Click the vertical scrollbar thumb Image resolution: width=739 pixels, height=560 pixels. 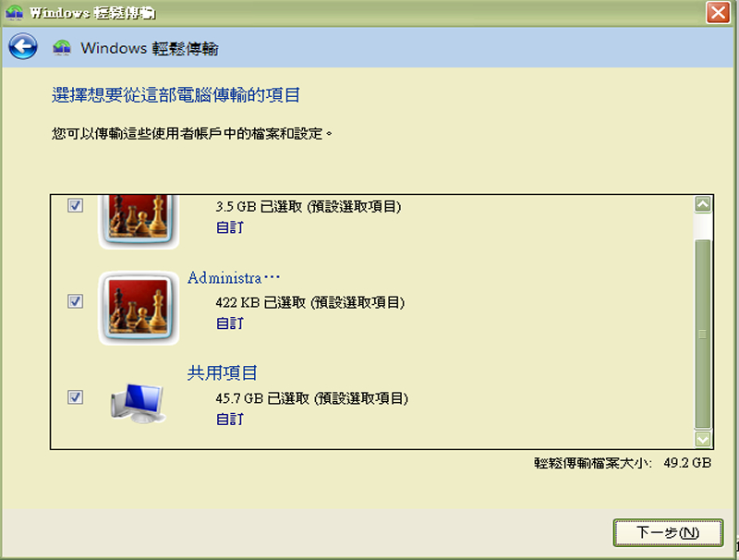pyautogui.click(x=703, y=334)
